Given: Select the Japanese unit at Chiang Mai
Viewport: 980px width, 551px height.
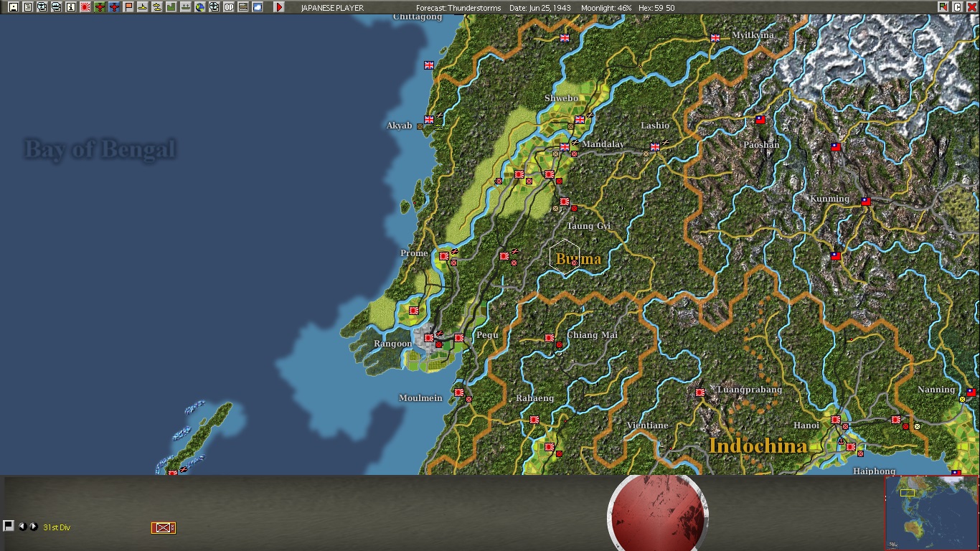Looking at the screenshot, I should click(550, 337).
